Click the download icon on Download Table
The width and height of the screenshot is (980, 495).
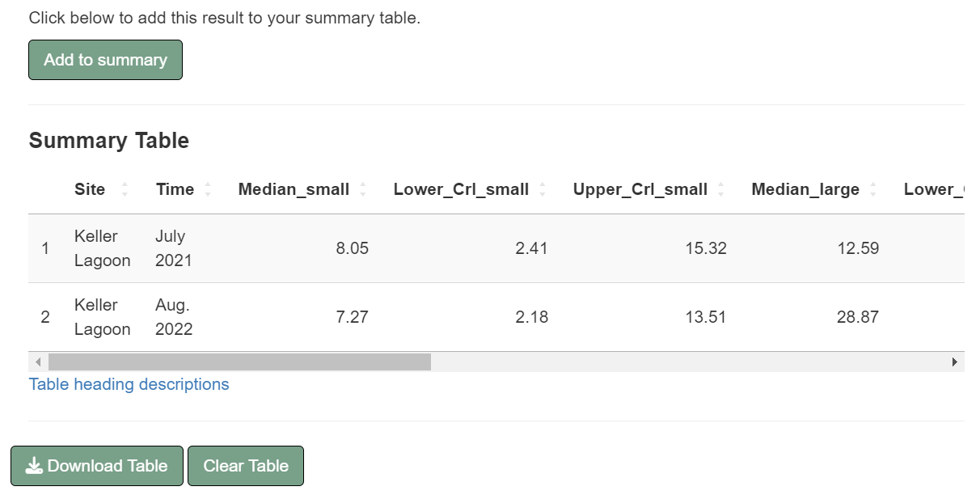34,466
